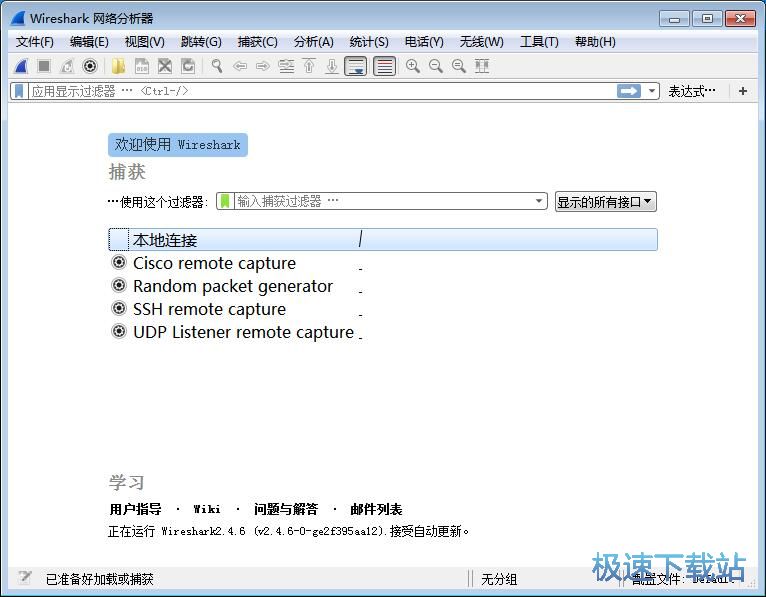This screenshot has height=597, width=766.
Task: Select the 本地连接 interface row
Action: click(x=383, y=240)
